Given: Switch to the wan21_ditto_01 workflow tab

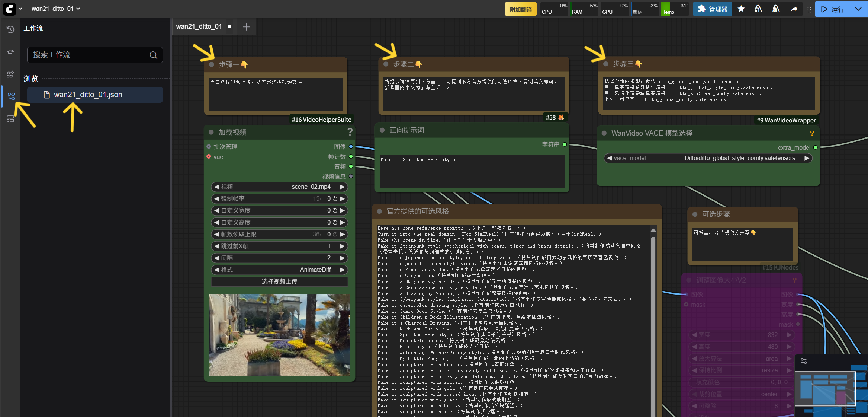Looking at the screenshot, I should point(199,26).
